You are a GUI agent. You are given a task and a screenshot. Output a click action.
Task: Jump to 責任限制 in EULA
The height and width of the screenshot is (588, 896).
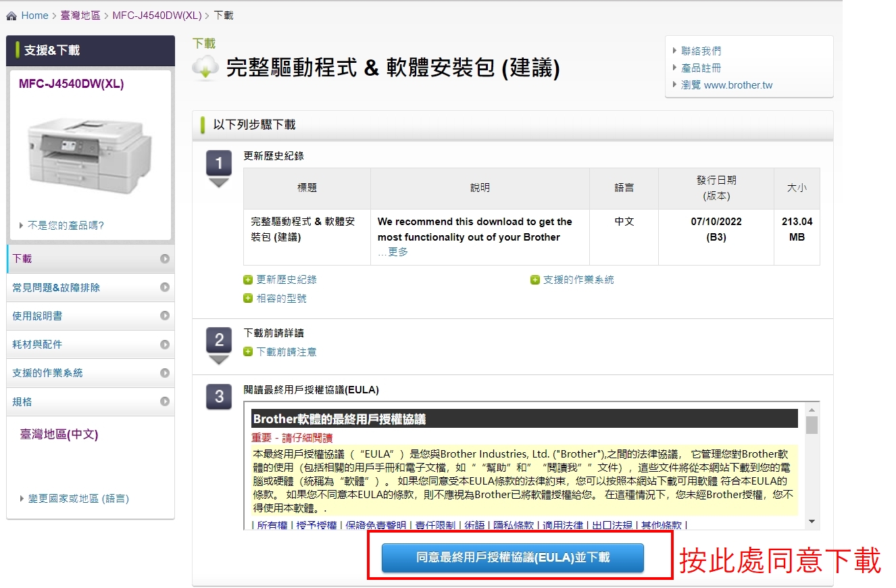435,525
